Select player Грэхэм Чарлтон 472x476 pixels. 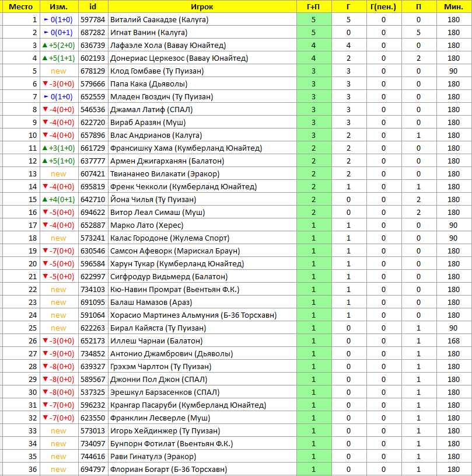pyautogui.click(x=160, y=367)
